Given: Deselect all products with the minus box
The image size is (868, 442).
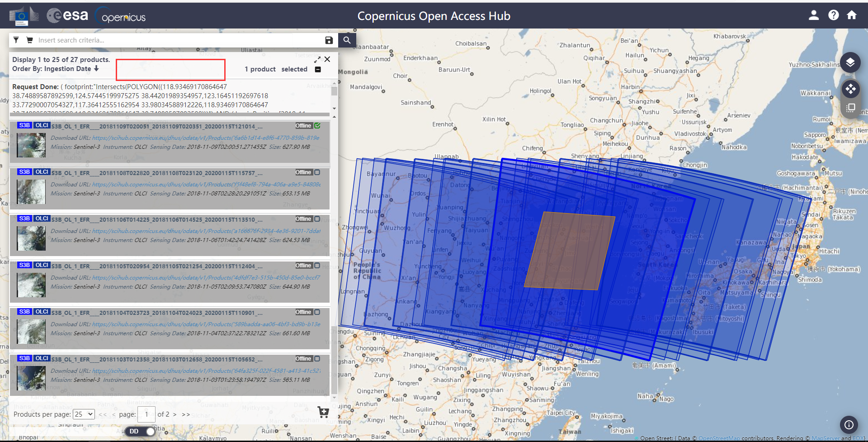Looking at the screenshot, I should click(318, 69).
